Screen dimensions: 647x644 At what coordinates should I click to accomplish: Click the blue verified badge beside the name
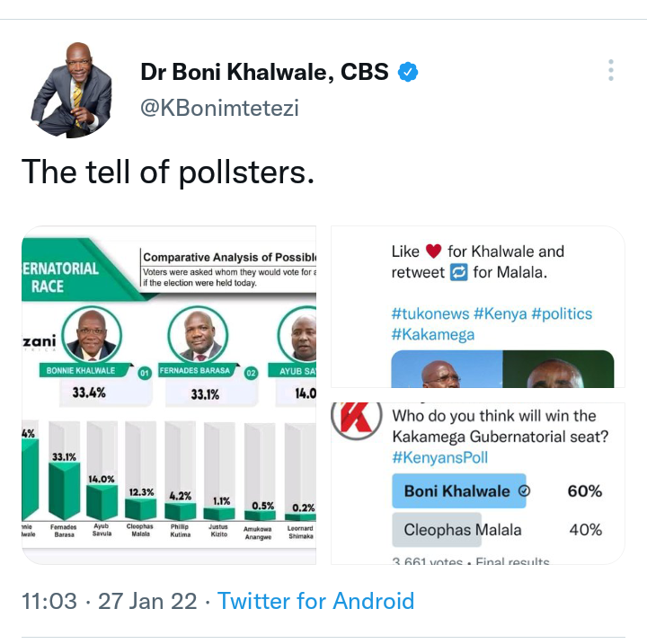[x=408, y=72]
